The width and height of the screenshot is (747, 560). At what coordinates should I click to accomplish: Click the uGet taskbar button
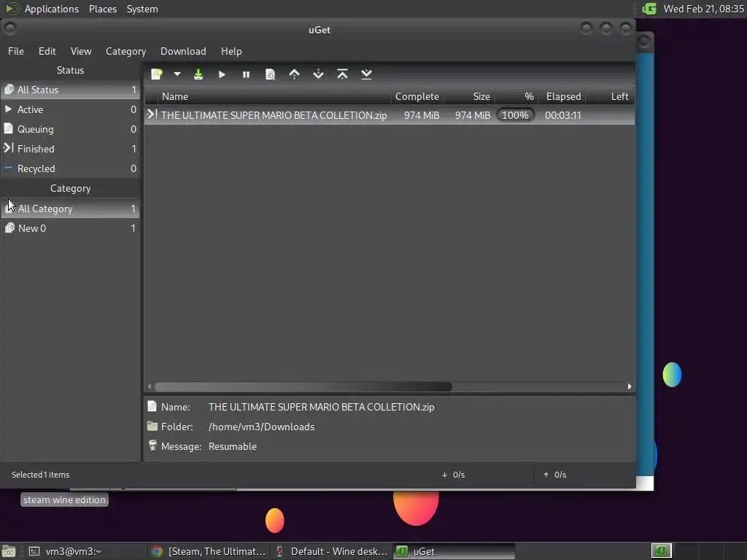pos(455,551)
